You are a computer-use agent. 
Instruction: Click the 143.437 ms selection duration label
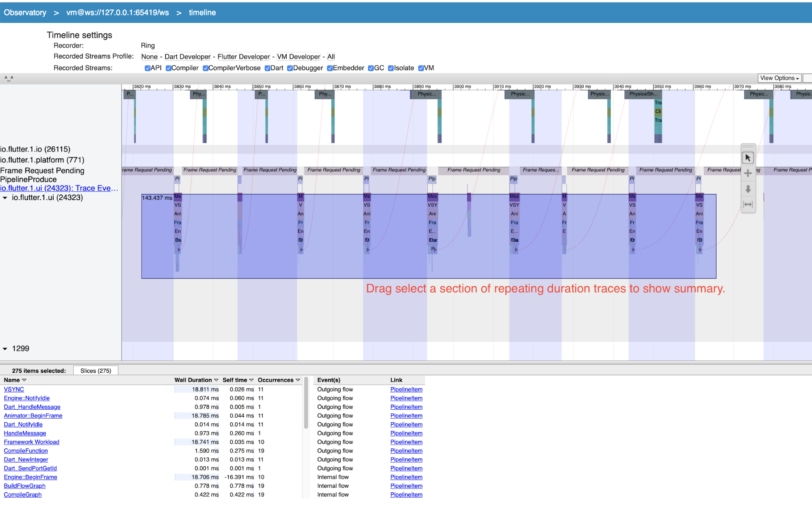pyautogui.click(x=157, y=198)
